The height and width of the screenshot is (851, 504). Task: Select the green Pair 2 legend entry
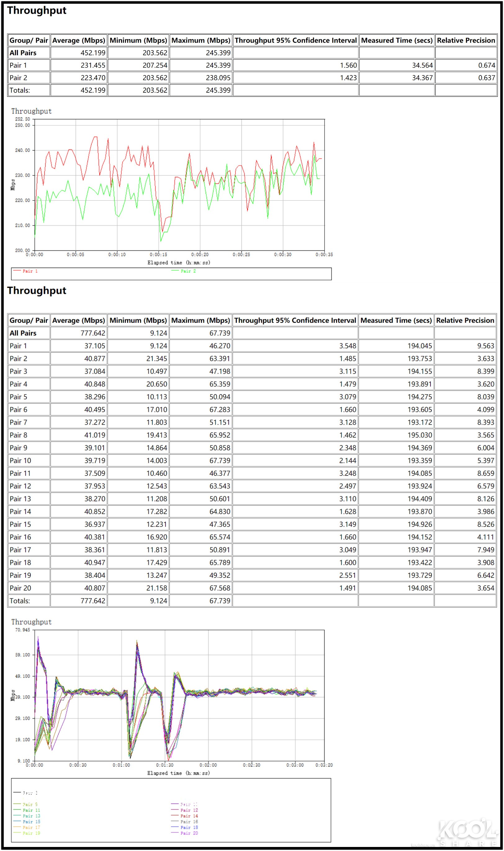coord(186,271)
